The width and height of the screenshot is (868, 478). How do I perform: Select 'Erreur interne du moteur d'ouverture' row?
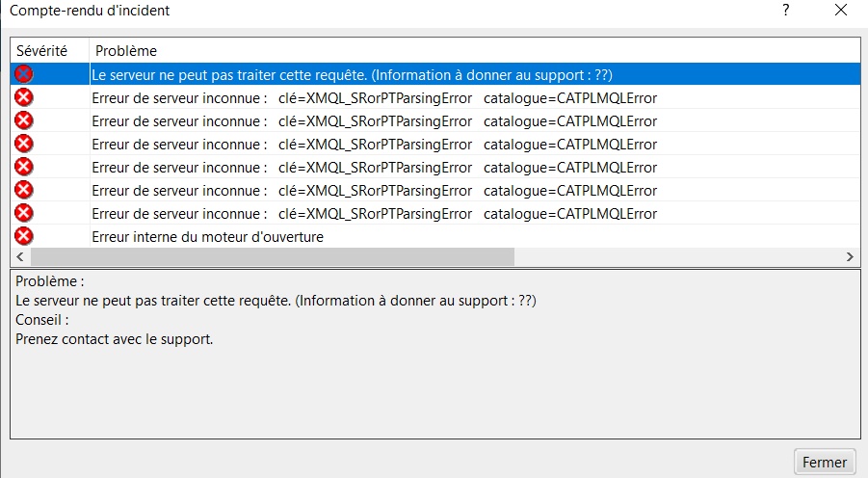pos(207,236)
